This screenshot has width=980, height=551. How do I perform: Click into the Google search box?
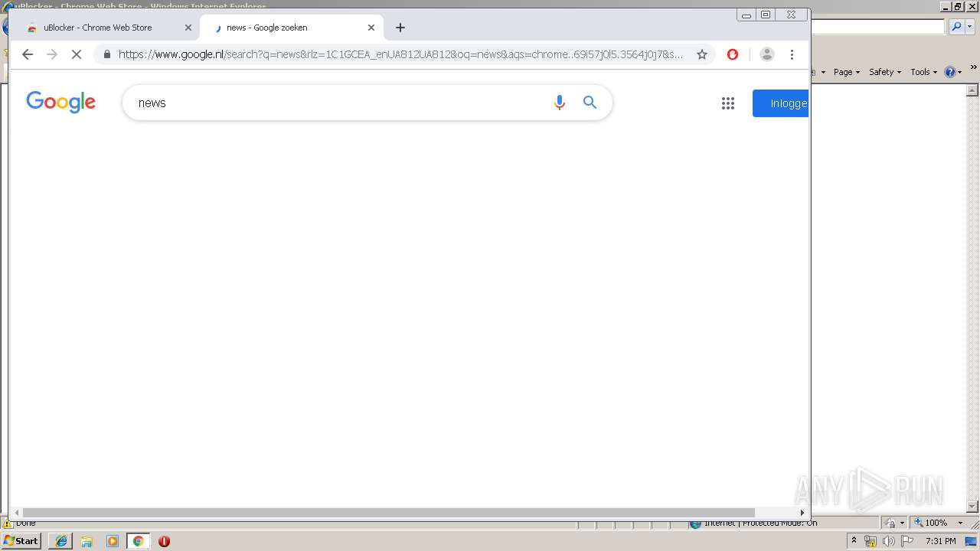click(x=337, y=103)
